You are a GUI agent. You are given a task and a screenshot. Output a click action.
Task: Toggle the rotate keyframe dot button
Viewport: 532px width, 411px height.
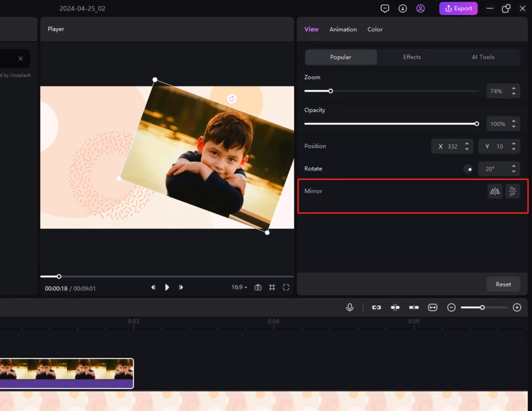pos(468,169)
